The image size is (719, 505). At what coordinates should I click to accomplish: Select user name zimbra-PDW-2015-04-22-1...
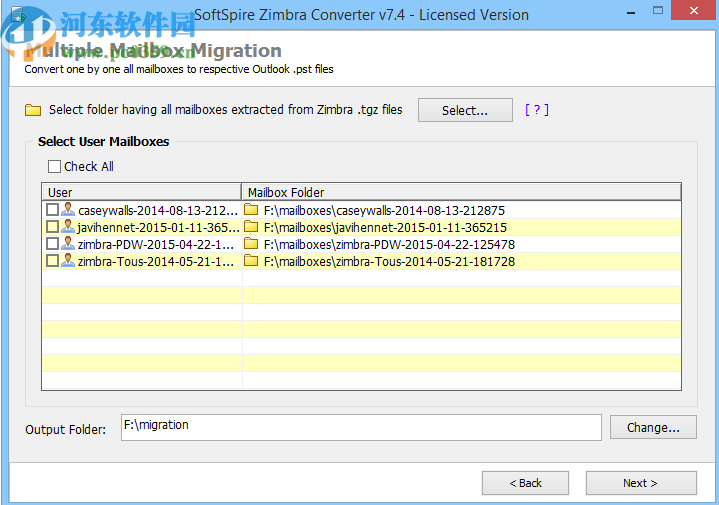155,244
